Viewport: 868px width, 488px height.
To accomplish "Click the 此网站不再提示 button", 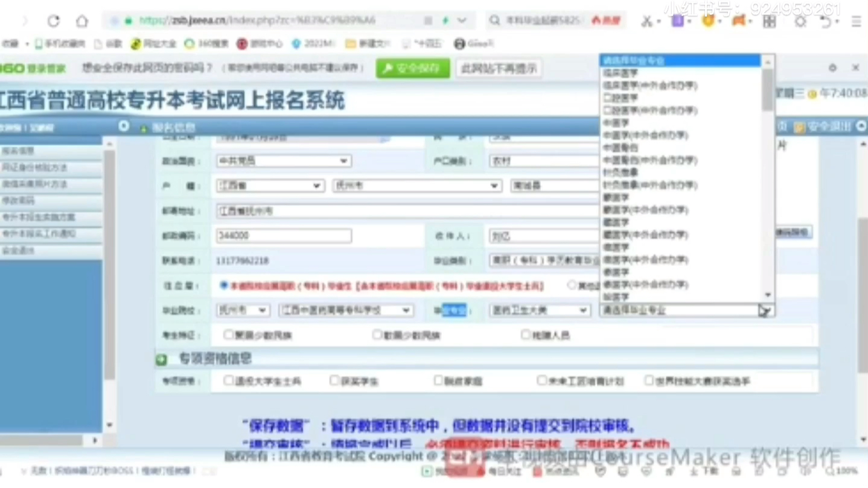I will click(x=499, y=68).
